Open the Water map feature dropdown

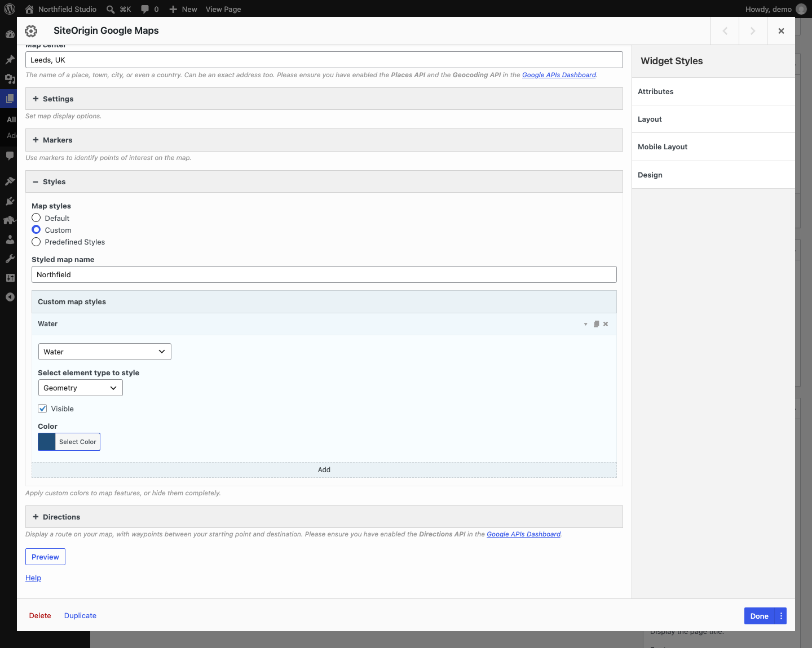click(x=105, y=352)
